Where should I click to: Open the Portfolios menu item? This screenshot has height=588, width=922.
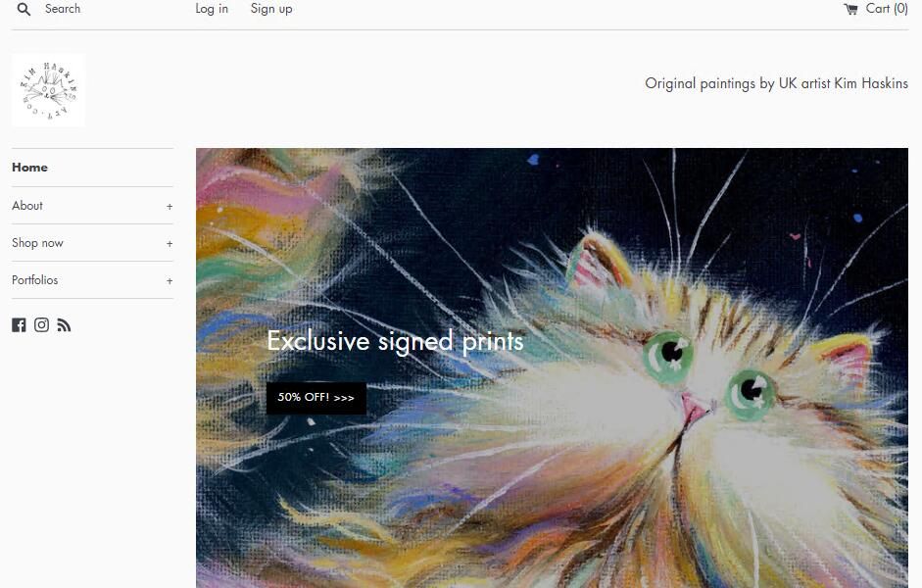tap(34, 280)
